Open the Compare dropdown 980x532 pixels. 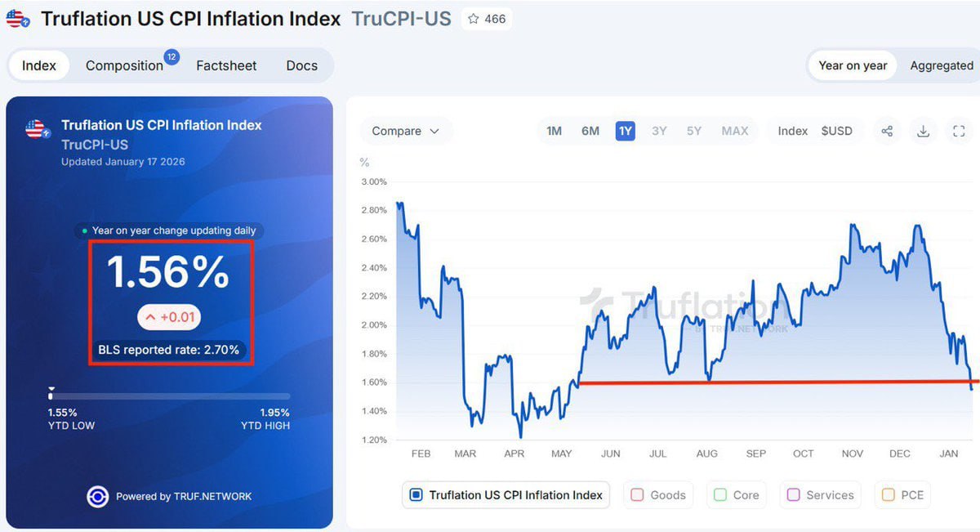pos(405,131)
